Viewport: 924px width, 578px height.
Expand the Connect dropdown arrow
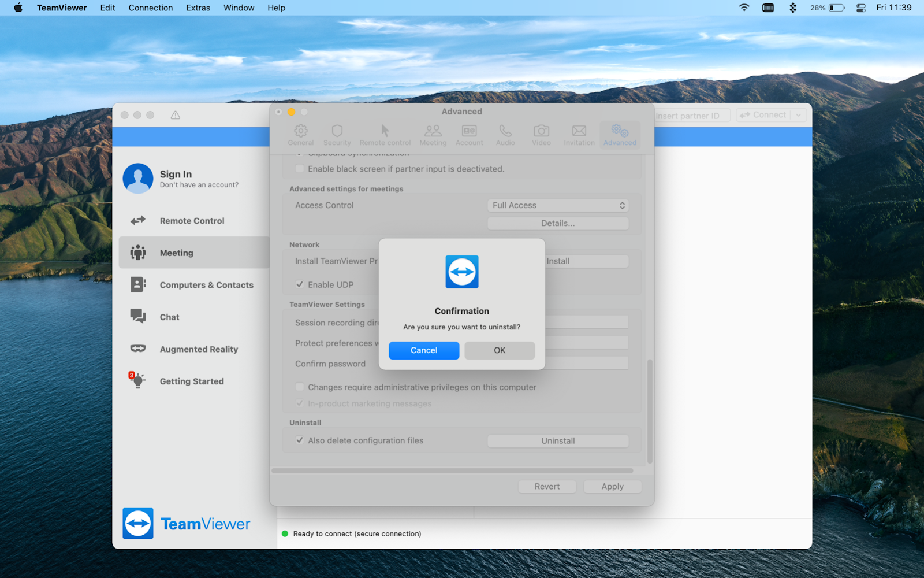(799, 115)
